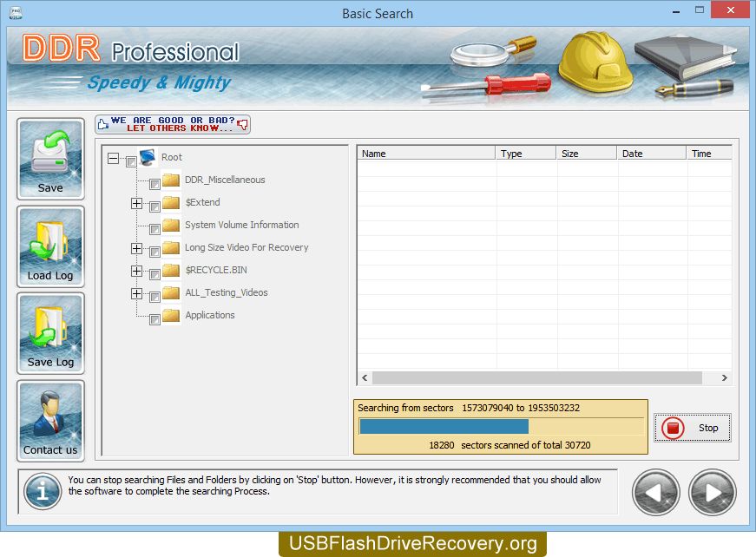756x557 pixels.
Task: Open the Load Log button
Action: tap(50, 246)
